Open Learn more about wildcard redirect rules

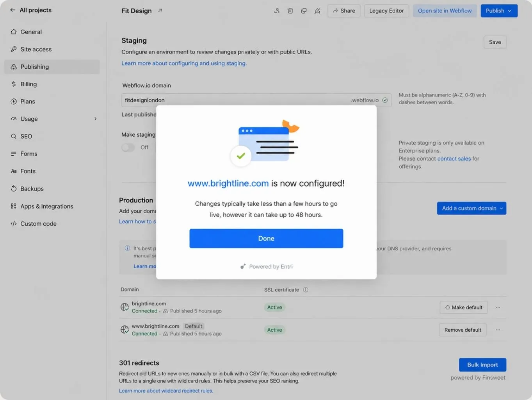(166, 391)
